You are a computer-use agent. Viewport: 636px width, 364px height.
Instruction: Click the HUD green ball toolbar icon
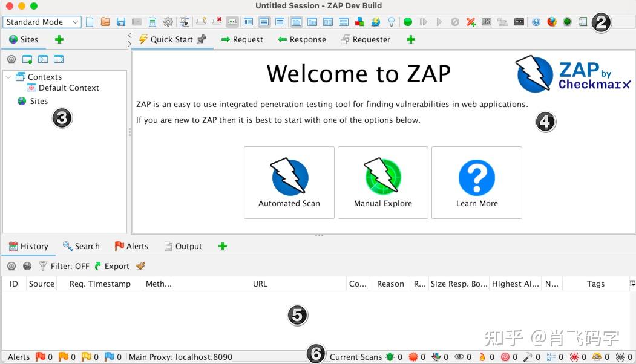567,22
